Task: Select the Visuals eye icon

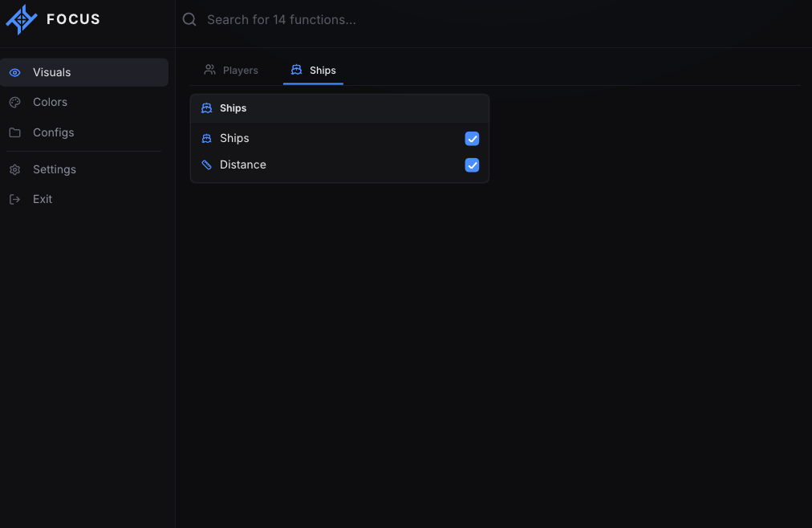Action: (15, 72)
